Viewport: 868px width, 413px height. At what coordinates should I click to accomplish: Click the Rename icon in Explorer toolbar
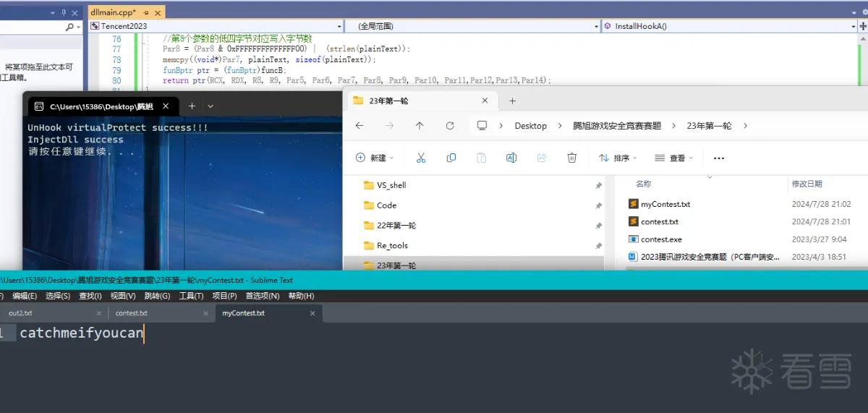click(511, 158)
